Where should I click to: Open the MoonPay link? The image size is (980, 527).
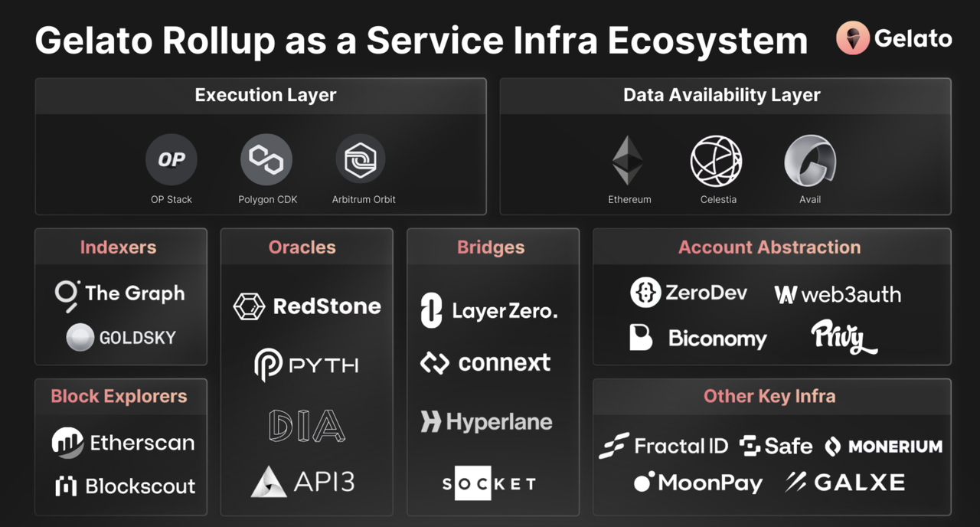tap(698, 483)
